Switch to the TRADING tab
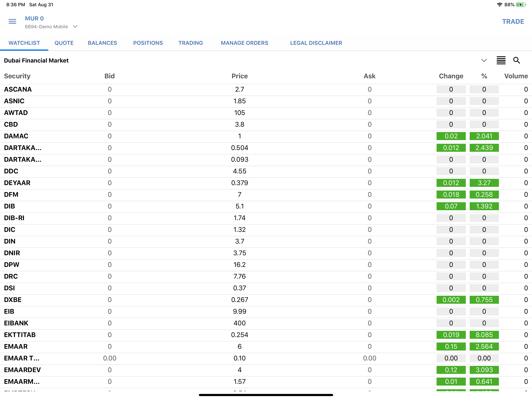The width and height of the screenshot is (532, 399). click(x=190, y=43)
